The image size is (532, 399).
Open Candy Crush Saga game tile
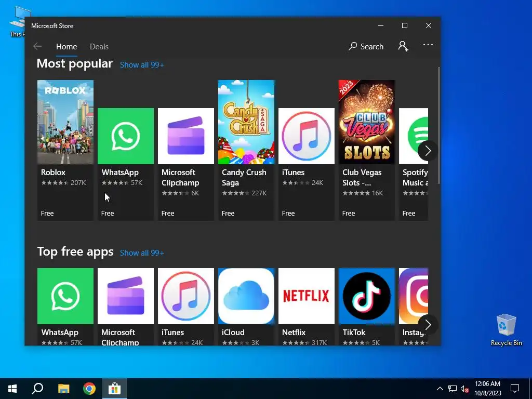pyautogui.click(x=246, y=150)
